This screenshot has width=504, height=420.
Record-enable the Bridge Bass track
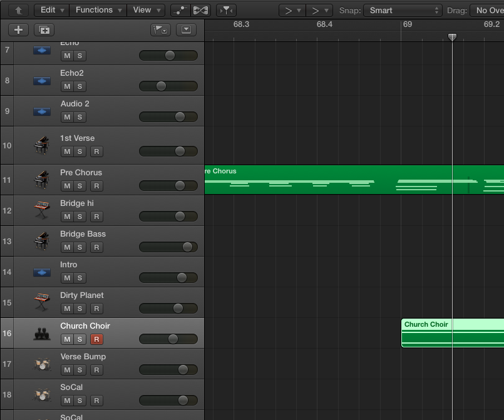96,247
